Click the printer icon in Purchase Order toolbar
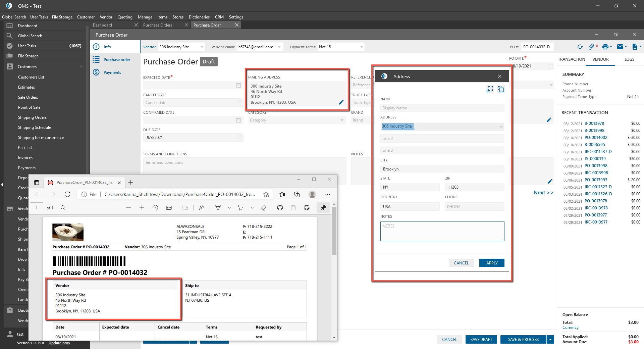Image resolution: width=644 pixels, height=349 pixels. click(x=605, y=47)
